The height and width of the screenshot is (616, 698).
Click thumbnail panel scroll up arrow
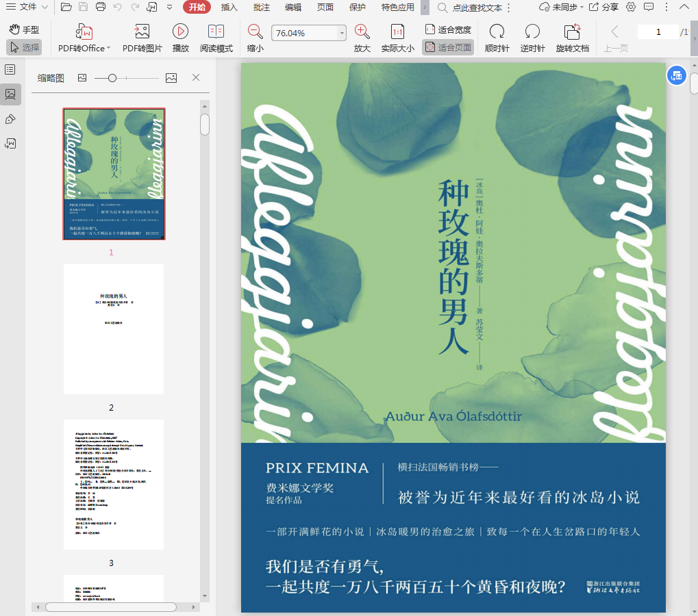click(205, 106)
